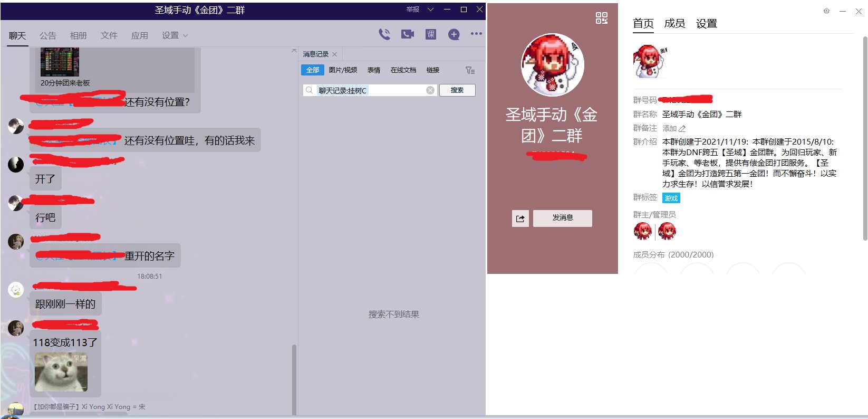Click the 成员分布 (2000/2000) label
The height and width of the screenshot is (419, 868).
click(x=673, y=254)
